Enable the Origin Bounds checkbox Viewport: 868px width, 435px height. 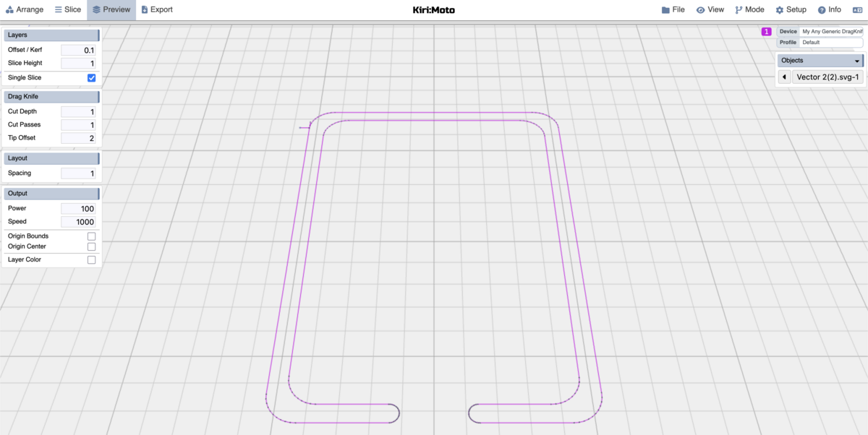(91, 236)
